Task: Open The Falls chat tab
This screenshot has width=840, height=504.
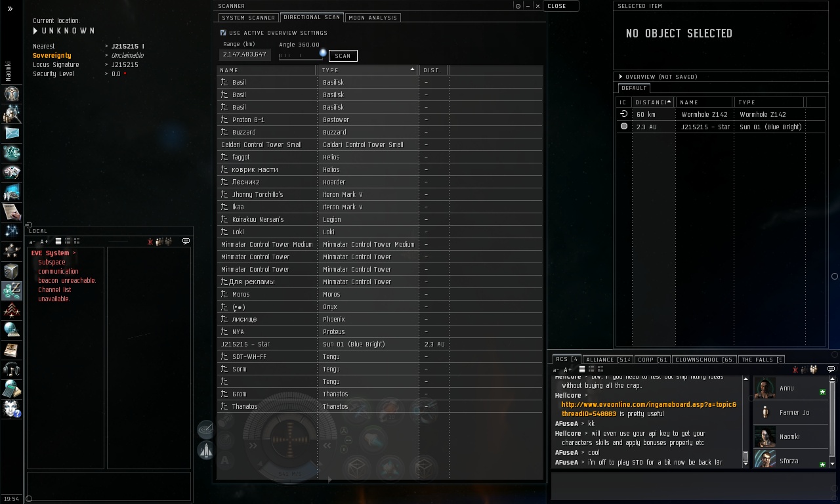Action: pyautogui.click(x=761, y=360)
